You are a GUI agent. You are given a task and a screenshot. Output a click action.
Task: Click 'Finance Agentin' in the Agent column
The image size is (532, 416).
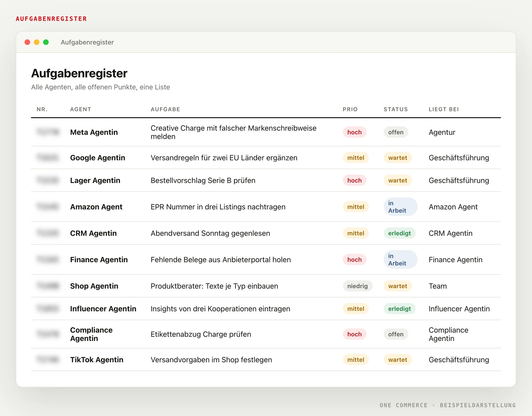click(99, 260)
